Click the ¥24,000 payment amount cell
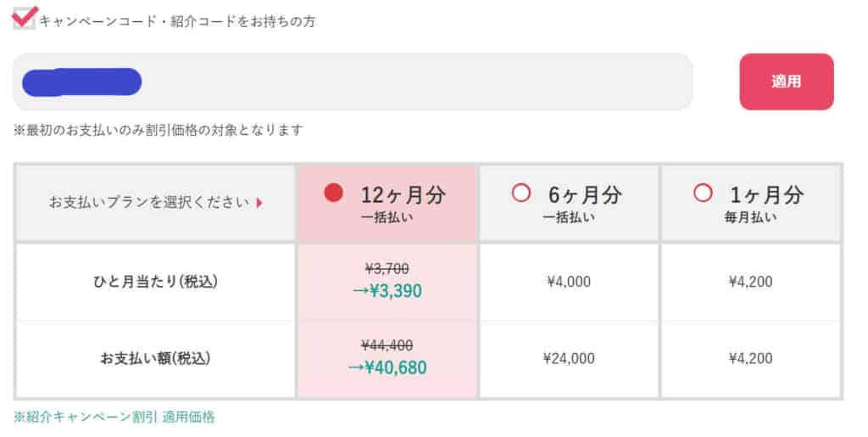This screenshot has height=437, width=868. (x=569, y=358)
